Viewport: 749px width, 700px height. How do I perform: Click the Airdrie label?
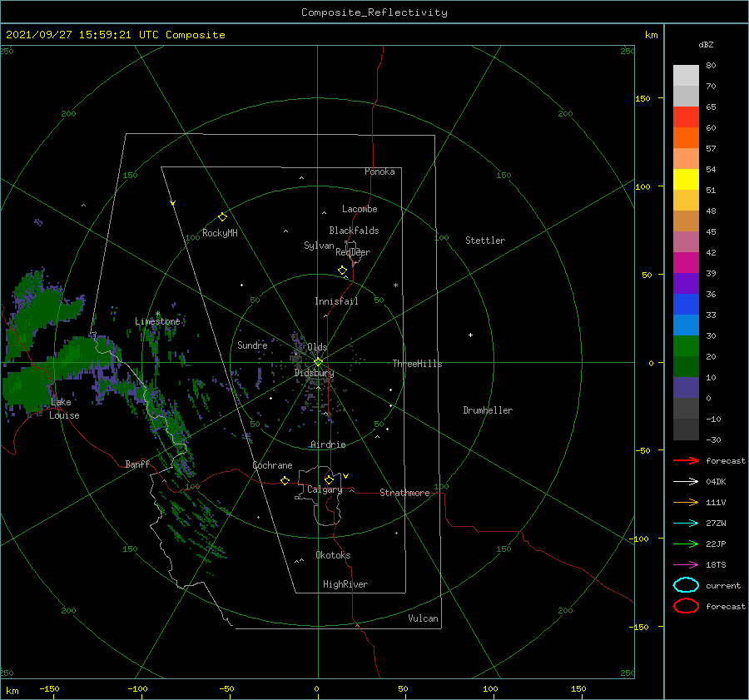(328, 444)
